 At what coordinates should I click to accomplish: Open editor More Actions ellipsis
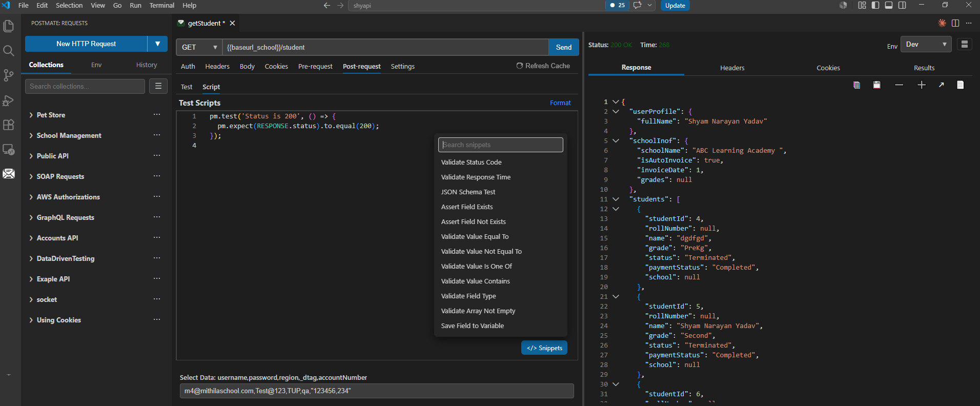pos(969,23)
